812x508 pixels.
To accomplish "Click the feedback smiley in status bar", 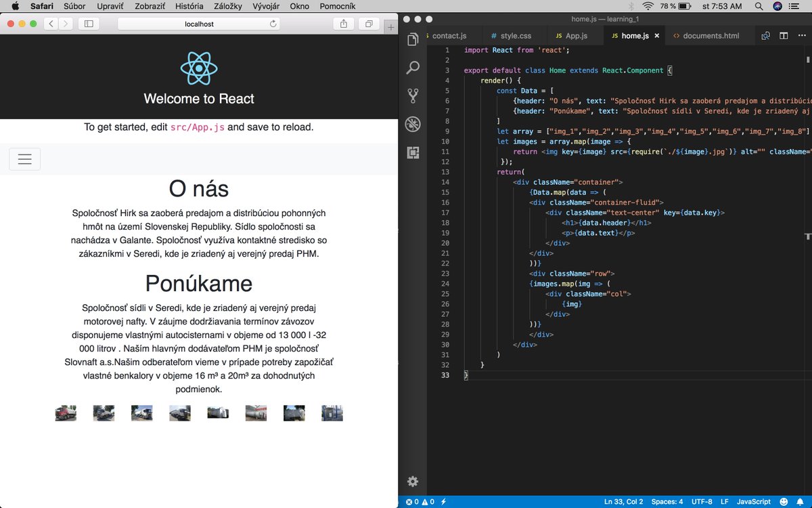I will 784,502.
